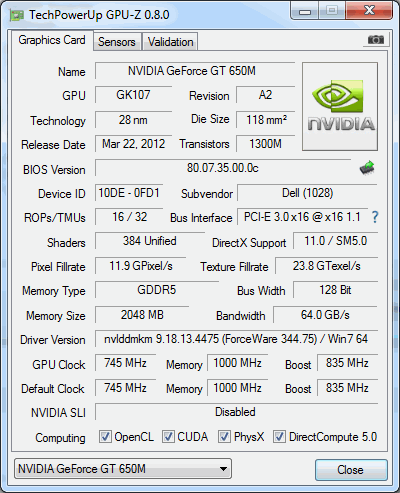Click the Driver Version field
The image size is (400, 493).
pyautogui.click(x=236, y=339)
